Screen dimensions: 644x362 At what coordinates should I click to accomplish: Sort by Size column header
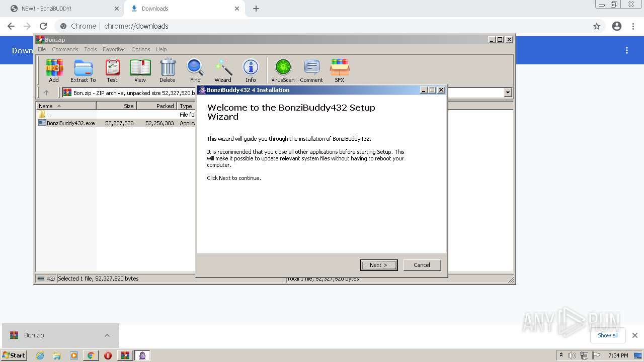(x=116, y=106)
